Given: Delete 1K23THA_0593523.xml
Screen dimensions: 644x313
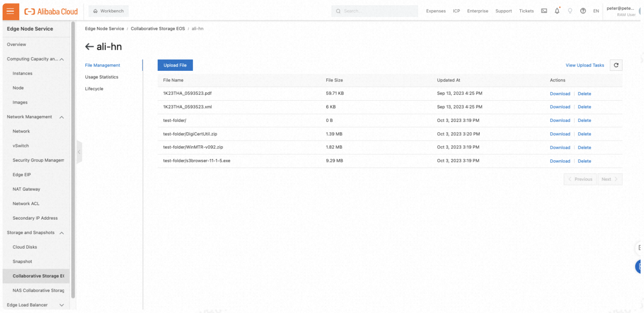Looking at the screenshot, I should [584, 107].
